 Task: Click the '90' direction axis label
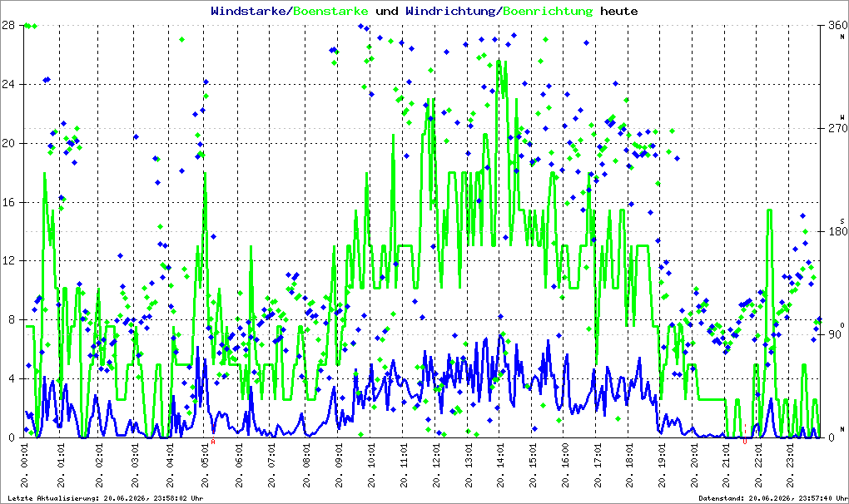(834, 334)
